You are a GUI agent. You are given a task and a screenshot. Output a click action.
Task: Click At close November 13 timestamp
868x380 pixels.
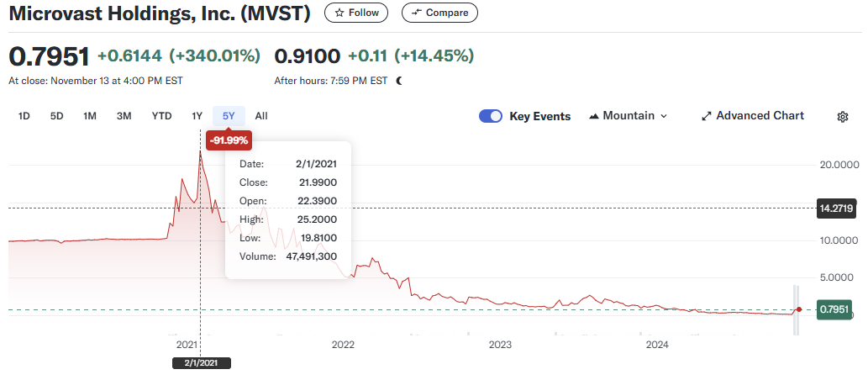pos(96,81)
